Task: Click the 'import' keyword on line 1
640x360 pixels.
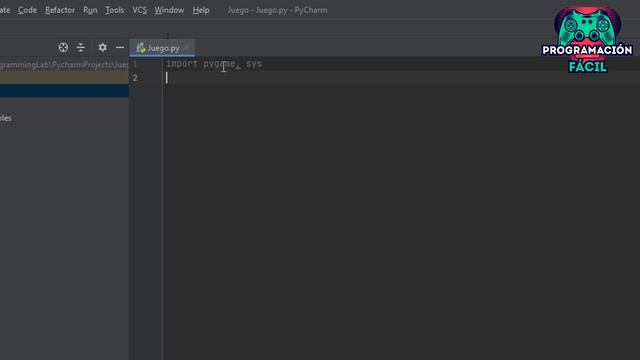Action: point(182,64)
